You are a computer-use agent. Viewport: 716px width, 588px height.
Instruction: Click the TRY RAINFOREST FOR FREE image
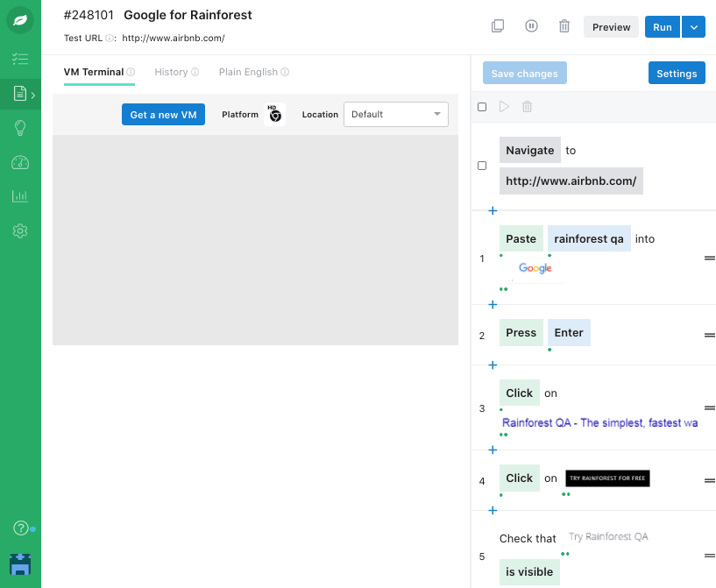[607, 478]
